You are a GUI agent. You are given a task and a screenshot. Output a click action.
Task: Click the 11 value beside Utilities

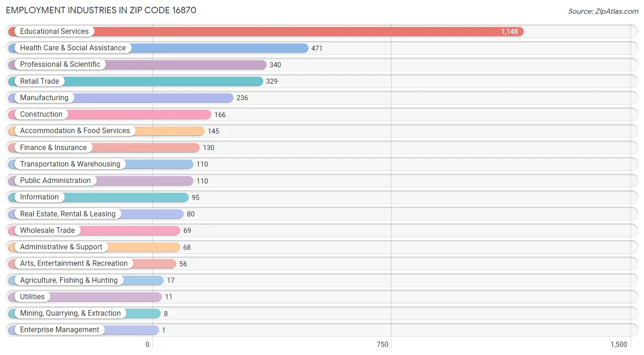click(169, 297)
